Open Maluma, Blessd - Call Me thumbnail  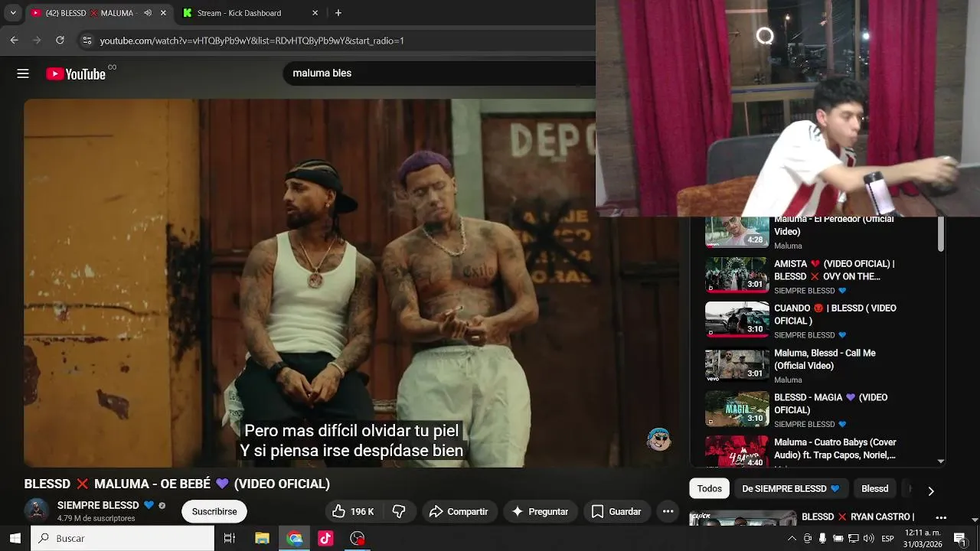point(737,364)
